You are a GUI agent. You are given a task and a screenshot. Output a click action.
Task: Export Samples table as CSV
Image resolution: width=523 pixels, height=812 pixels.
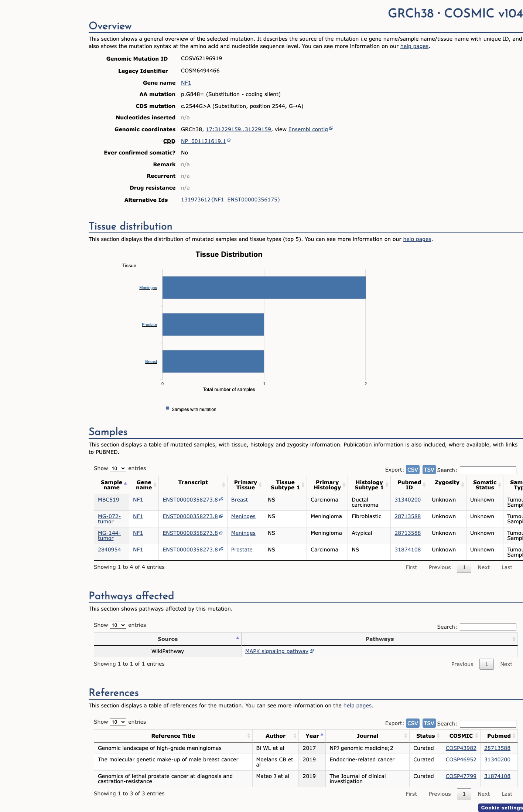[413, 469]
